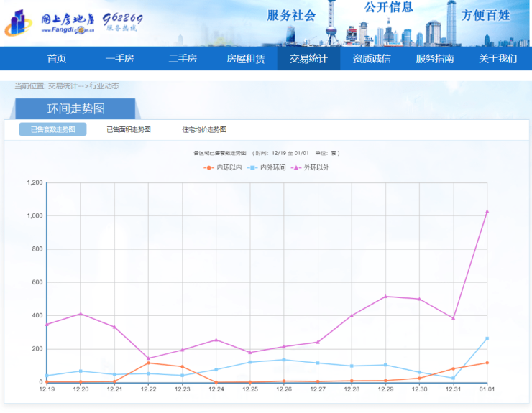Click the 交易统计 breadcrumb link
532x413 pixels.
coord(63,86)
